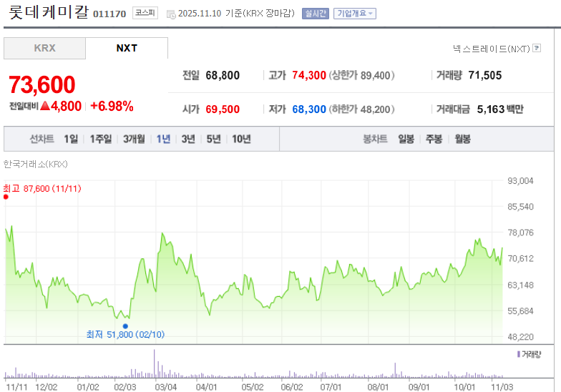Click the red 최고 87,600 marker dot
The width and height of the screenshot is (561, 392).
pos(6,197)
